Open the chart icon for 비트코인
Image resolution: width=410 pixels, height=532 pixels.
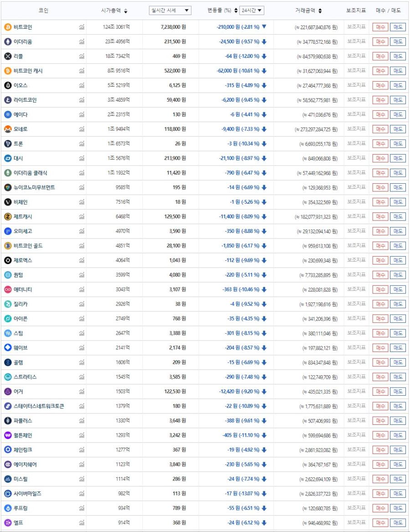82,27
